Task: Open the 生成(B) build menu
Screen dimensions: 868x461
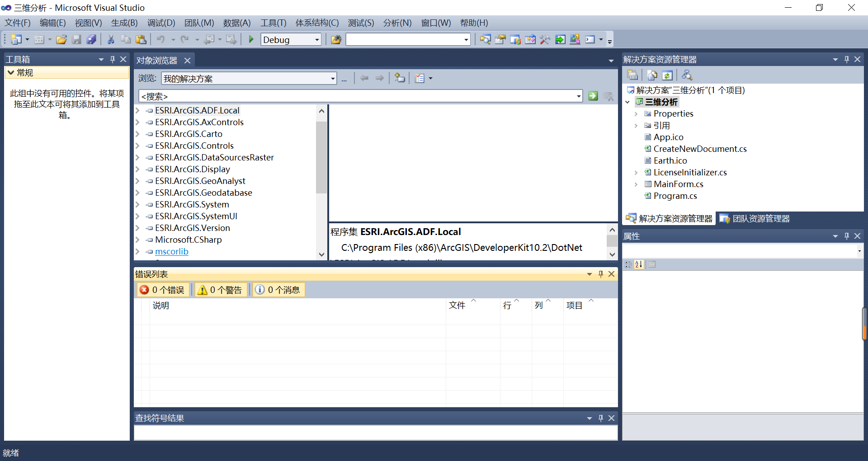Action: 124,23
